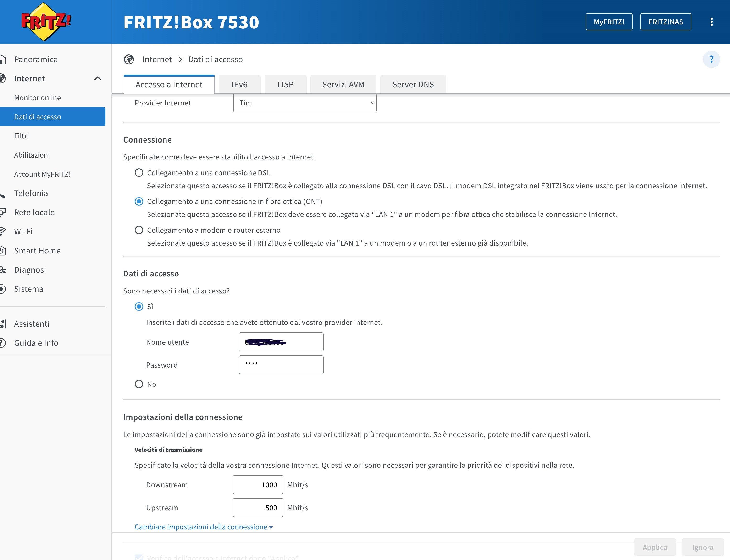Image resolution: width=730 pixels, height=560 pixels.
Task: Click the Assistenti sidebar icon
Action: pos(3,324)
